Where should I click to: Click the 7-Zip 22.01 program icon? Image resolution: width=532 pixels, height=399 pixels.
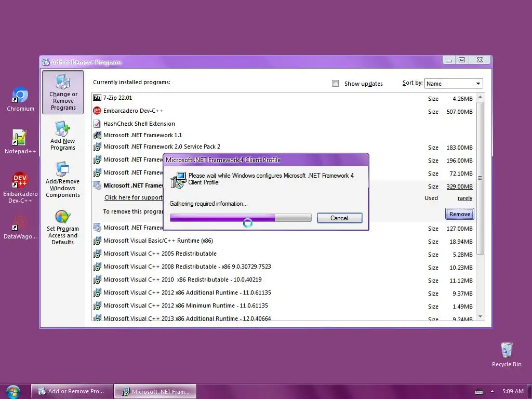[97, 98]
